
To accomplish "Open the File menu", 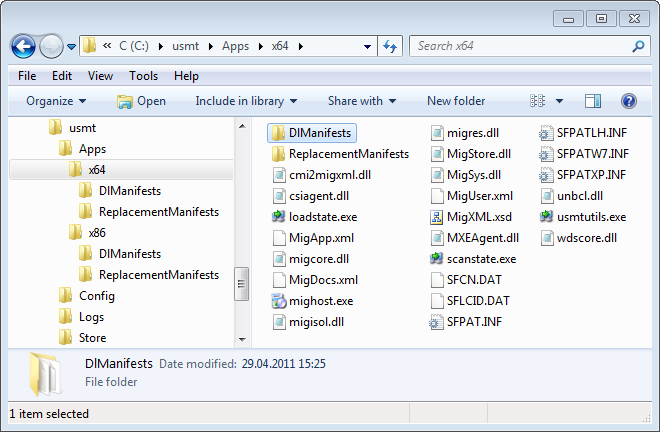I will point(27,76).
